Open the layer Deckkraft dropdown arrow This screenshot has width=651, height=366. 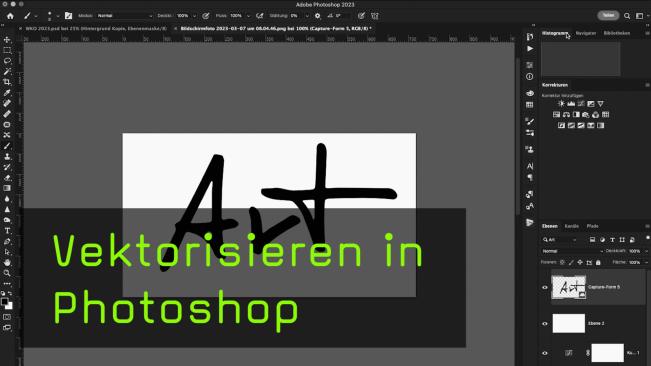pos(646,251)
